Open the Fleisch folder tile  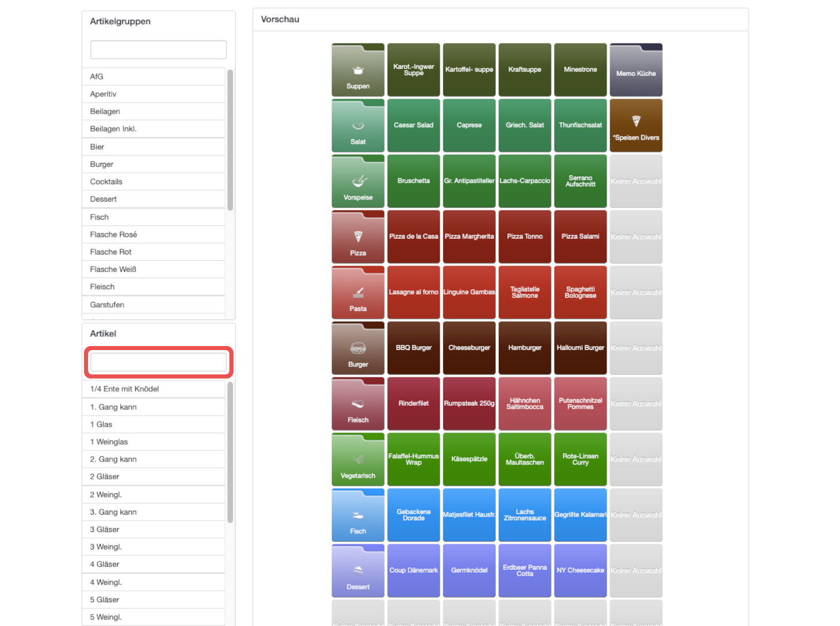click(358, 403)
